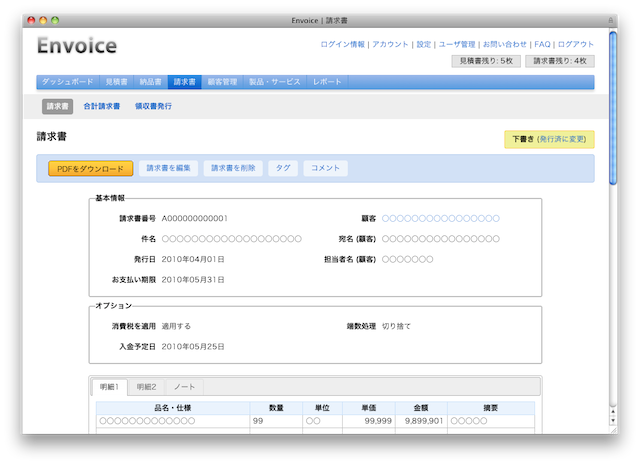
Task: Open the 領収書発行 sub-tab
Action: click(x=153, y=106)
